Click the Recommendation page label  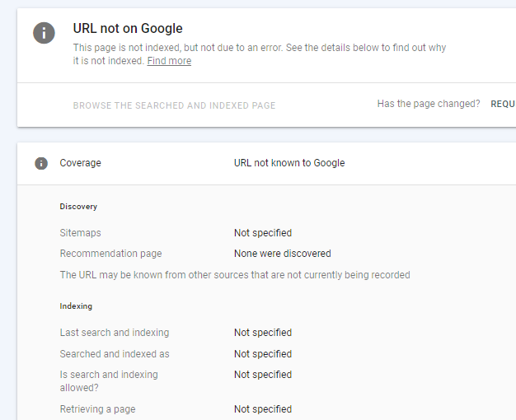[111, 254]
